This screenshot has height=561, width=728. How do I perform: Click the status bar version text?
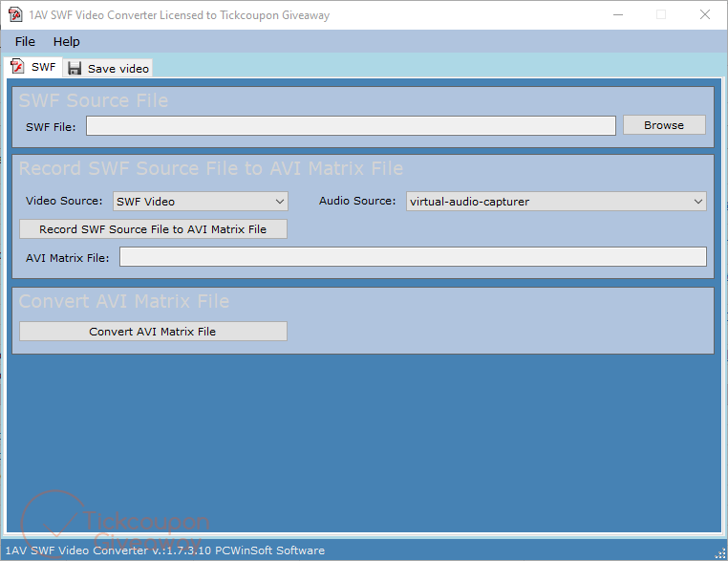coord(165,550)
